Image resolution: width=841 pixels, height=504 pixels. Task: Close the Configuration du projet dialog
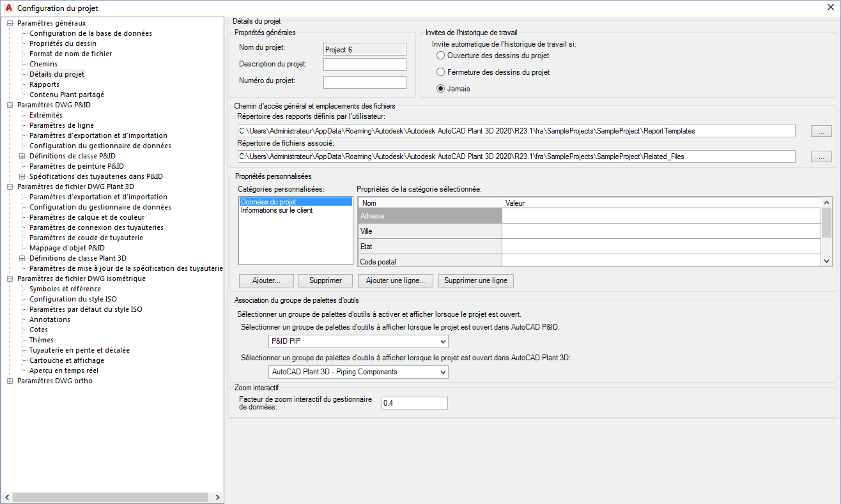829,8
